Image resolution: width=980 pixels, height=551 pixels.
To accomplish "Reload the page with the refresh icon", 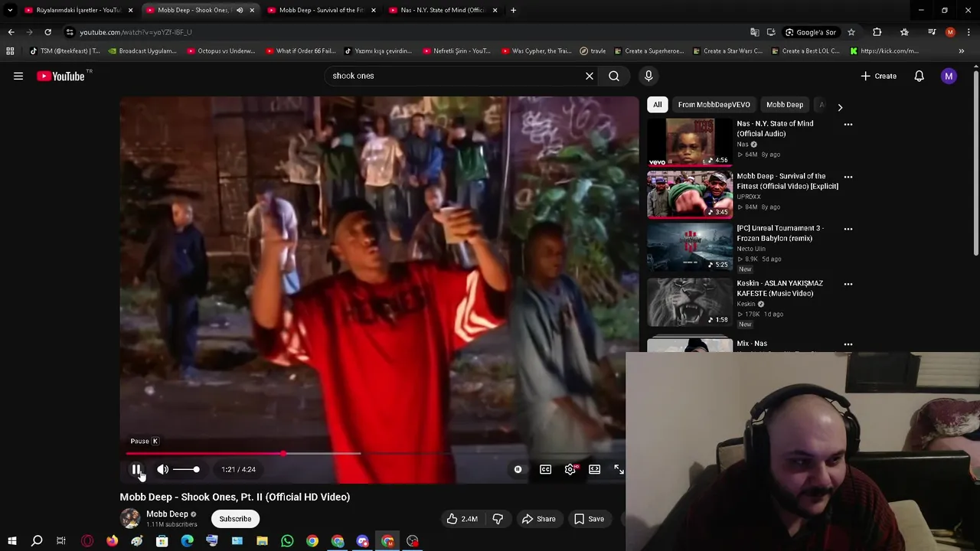I will 47,32.
